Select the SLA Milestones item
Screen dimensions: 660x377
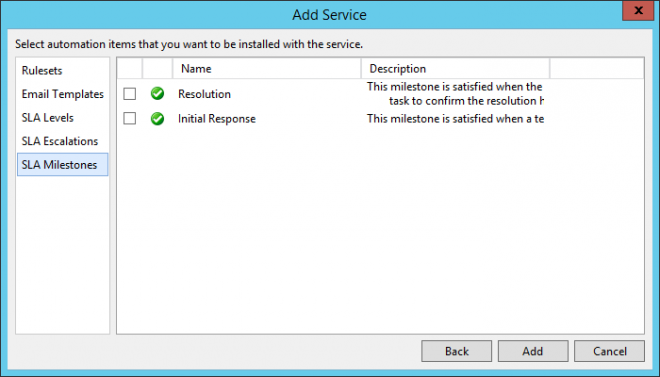pos(62,165)
